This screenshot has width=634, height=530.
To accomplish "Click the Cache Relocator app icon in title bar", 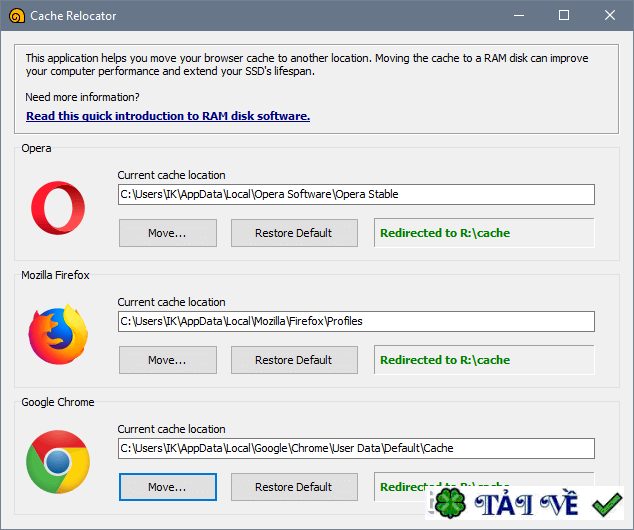I will pos(17,16).
